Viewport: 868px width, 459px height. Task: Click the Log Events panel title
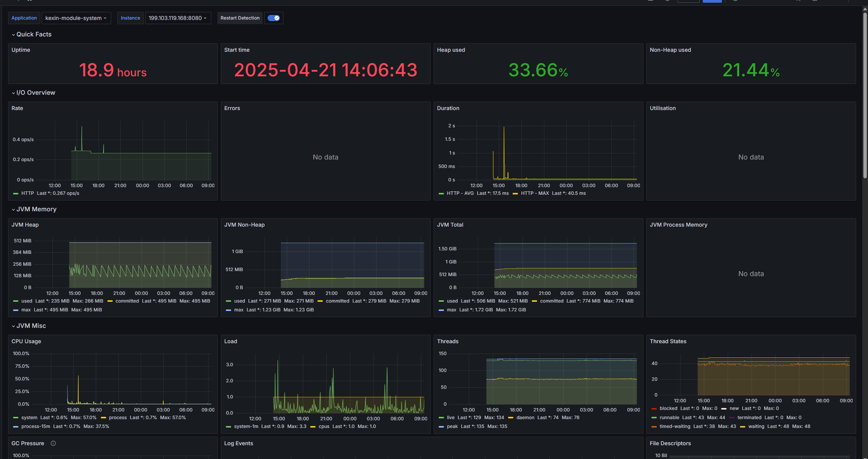(x=238, y=443)
